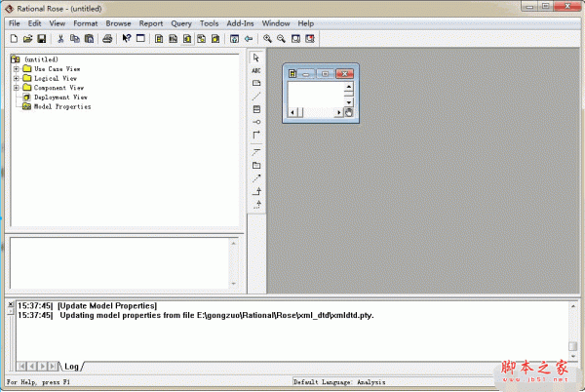Open the File menu

pos(15,23)
